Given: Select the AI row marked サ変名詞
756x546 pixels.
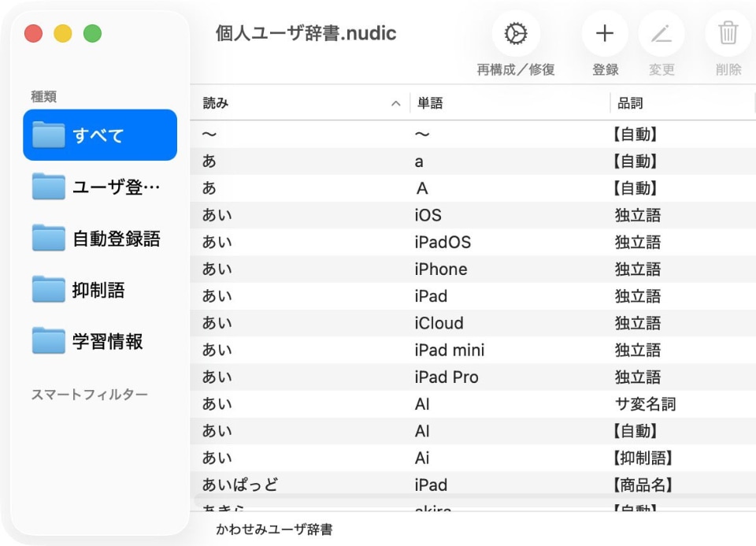Looking at the screenshot, I should (472, 404).
